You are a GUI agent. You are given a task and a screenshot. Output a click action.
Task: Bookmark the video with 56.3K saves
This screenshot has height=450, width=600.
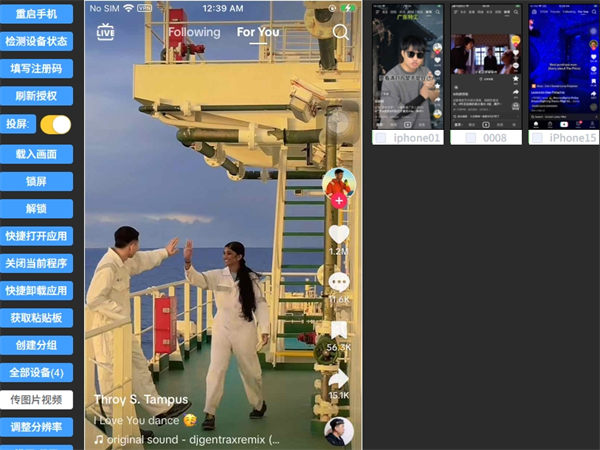339,330
